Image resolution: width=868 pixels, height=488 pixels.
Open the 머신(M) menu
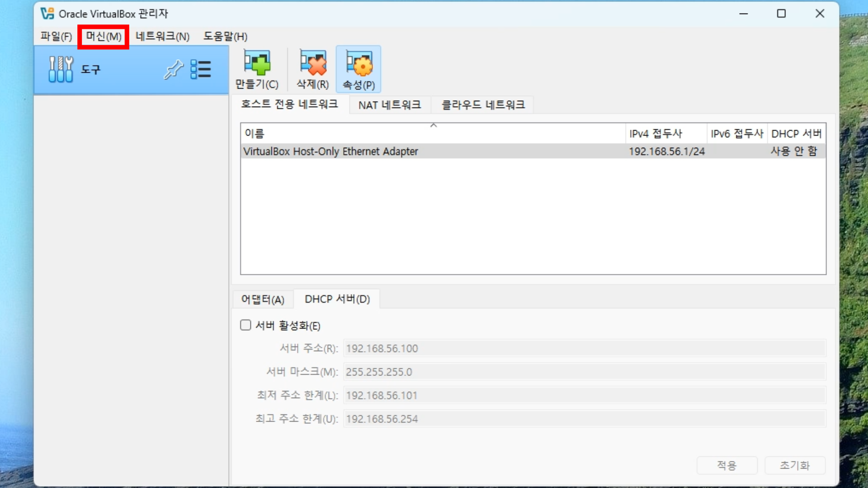point(104,37)
